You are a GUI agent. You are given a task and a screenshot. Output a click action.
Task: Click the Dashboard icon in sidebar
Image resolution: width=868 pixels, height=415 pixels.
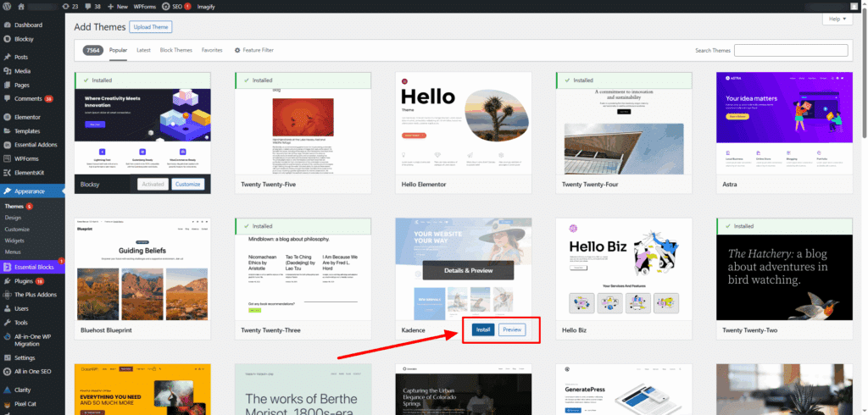coord(7,25)
